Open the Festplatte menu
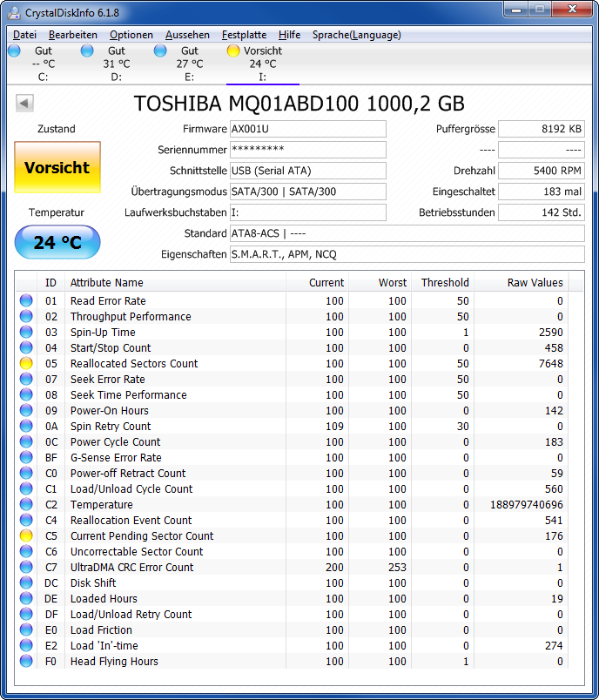This screenshot has height=700, width=599. pyautogui.click(x=244, y=35)
